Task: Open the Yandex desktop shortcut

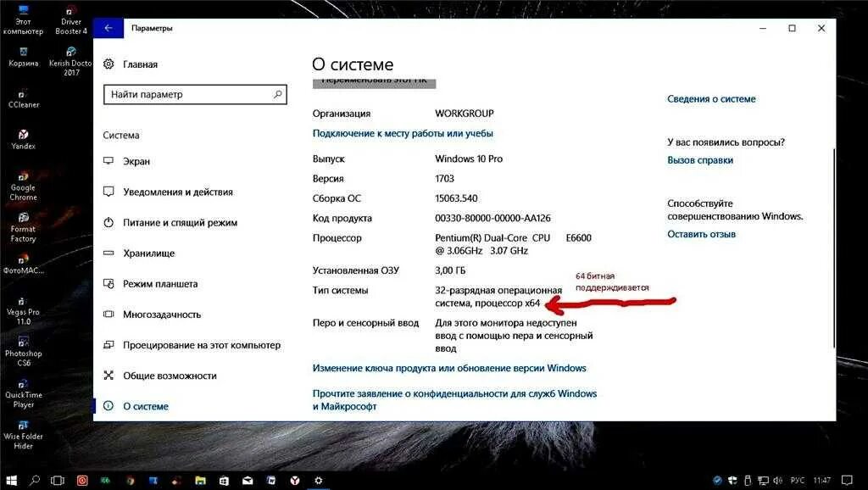Action: (23, 140)
